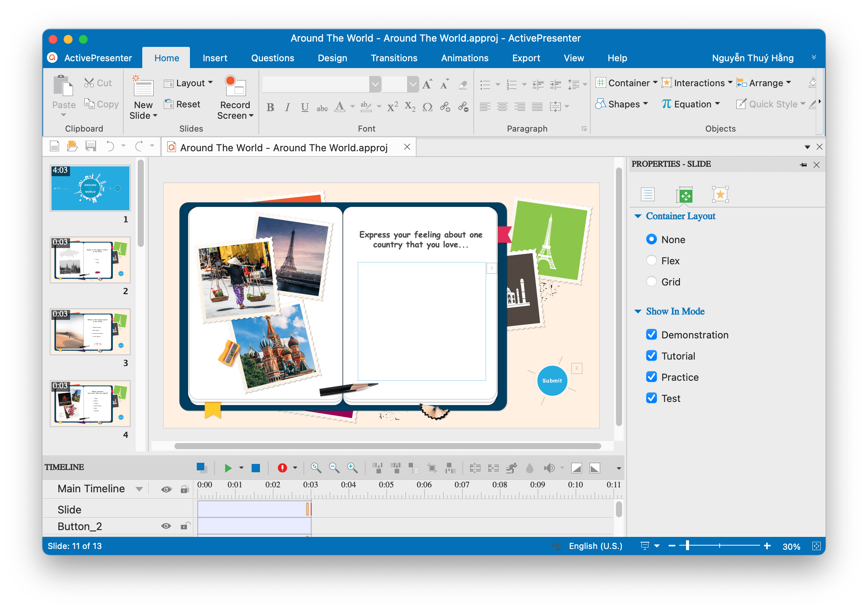868x611 pixels.
Task: Collapse the Show In Mode section
Action: (x=638, y=311)
